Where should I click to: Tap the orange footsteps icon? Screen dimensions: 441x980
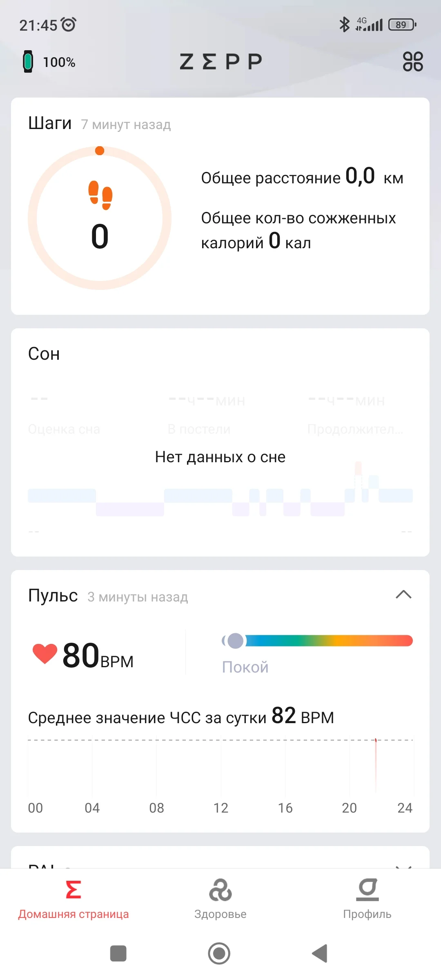pos(100,195)
